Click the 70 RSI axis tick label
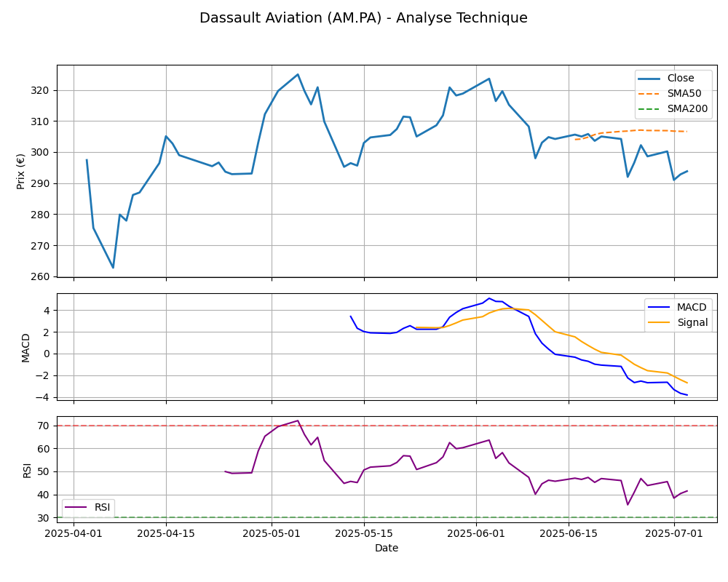728x582 pixels. (x=43, y=426)
